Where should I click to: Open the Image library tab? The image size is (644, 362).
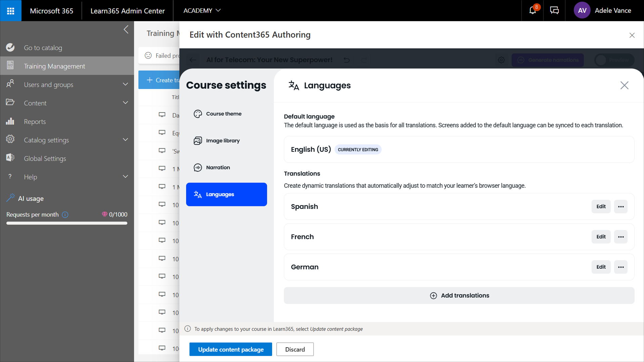click(x=223, y=141)
